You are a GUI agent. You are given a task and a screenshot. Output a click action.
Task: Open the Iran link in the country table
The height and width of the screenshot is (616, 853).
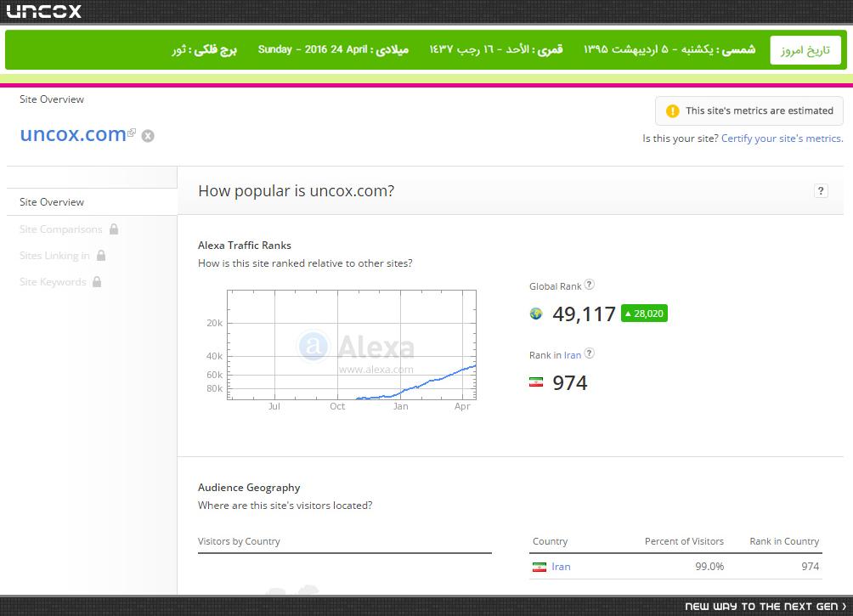tap(561, 567)
